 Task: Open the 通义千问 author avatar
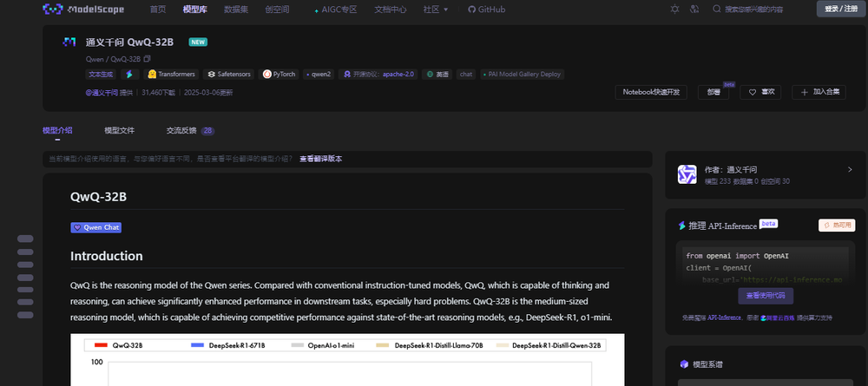coord(687,174)
